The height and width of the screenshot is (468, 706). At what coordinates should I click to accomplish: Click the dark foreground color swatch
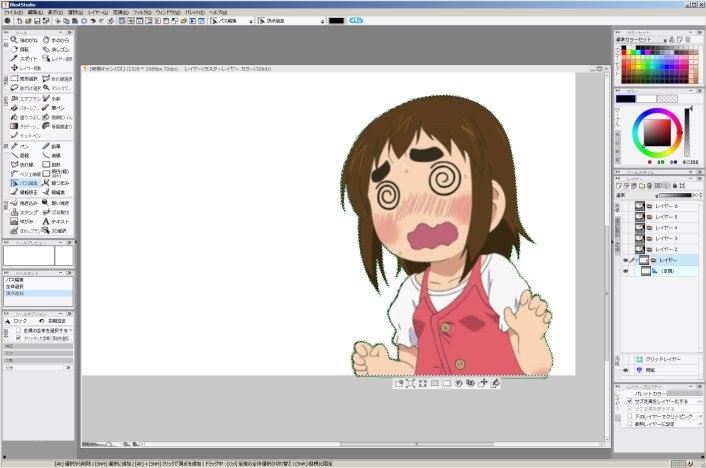pyautogui.click(x=625, y=99)
